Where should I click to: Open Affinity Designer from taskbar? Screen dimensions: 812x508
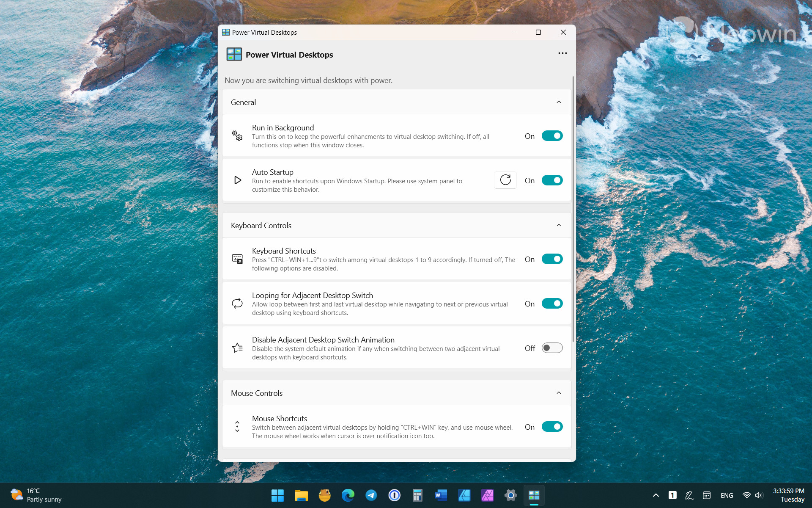click(464, 495)
